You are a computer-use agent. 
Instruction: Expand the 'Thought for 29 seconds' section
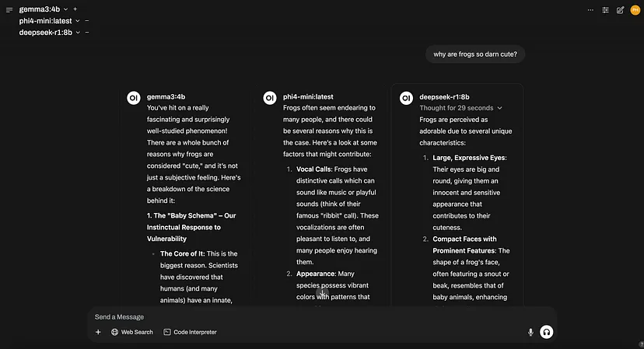click(460, 108)
